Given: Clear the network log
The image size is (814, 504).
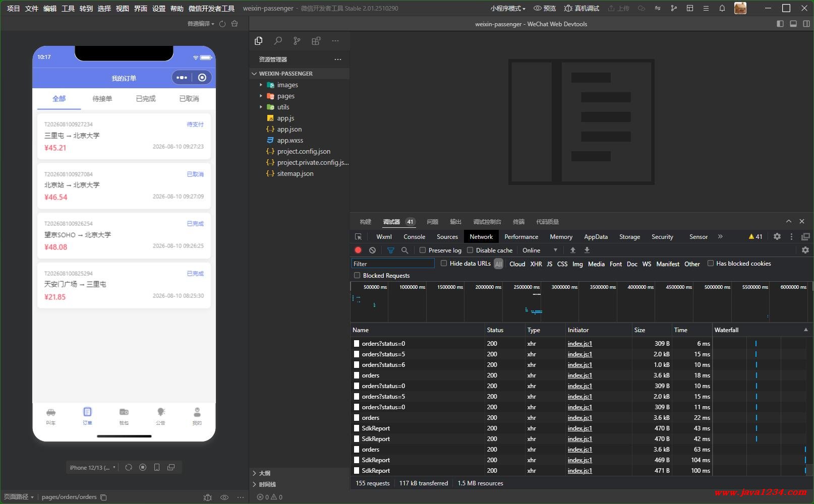Looking at the screenshot, I should [372, 250].
